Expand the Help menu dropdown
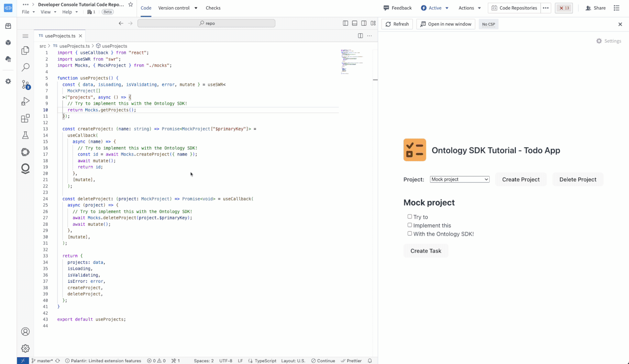629x364 pixels. (x=70, y=12)
